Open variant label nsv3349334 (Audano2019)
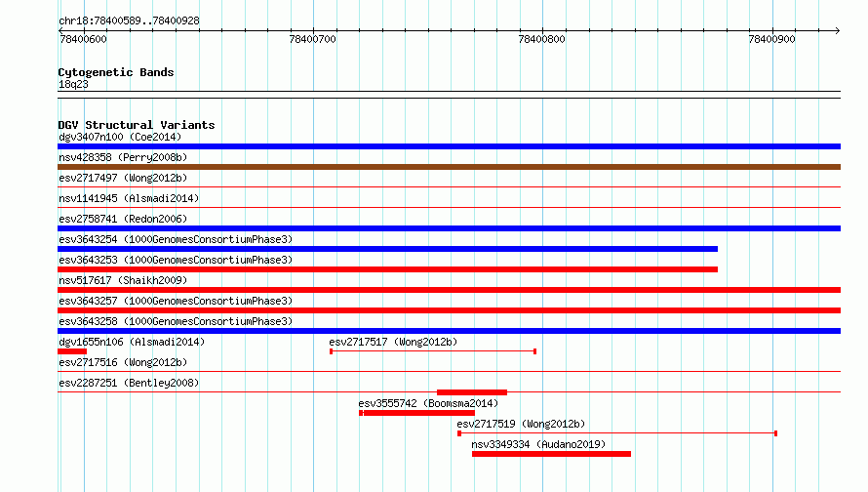868x492 pixels. click(x=538, y=444)
